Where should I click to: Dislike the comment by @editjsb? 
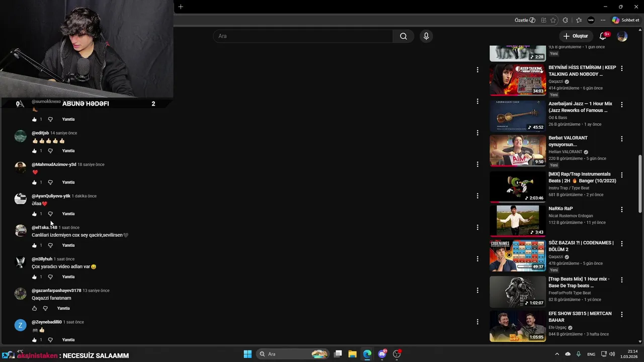point(50,151)
